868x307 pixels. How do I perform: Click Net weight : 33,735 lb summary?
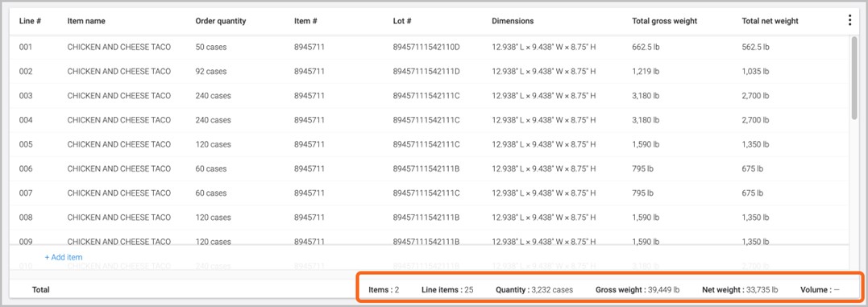[740, 289]
